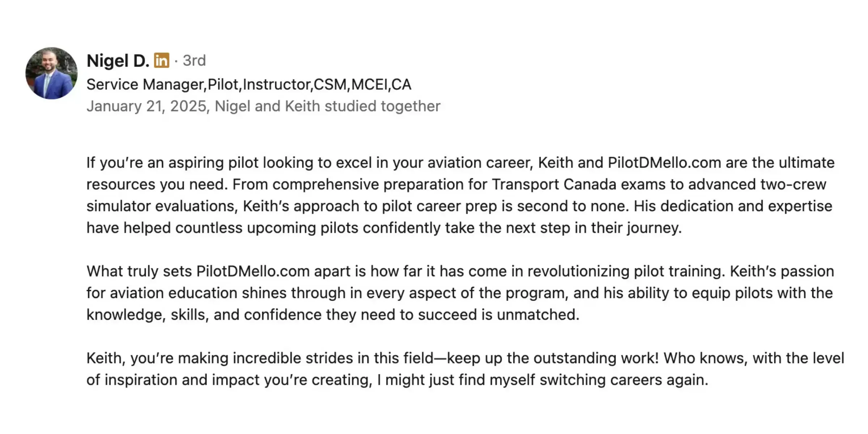Click 'Nigel and Keith studied together' text
Screen dimensions: 868x434
pyautogui.click(x=327, y=106)
